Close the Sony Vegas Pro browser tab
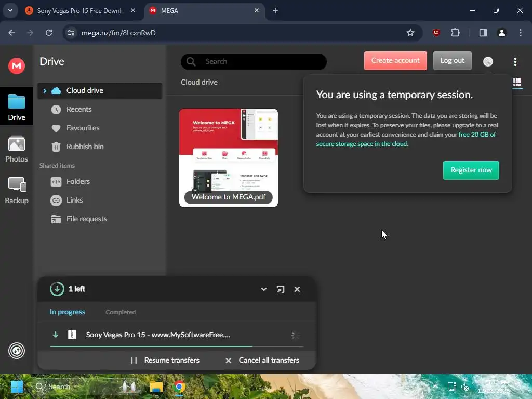Image resolution: width=532 pixels, height=399 pixels. point(133,10)
